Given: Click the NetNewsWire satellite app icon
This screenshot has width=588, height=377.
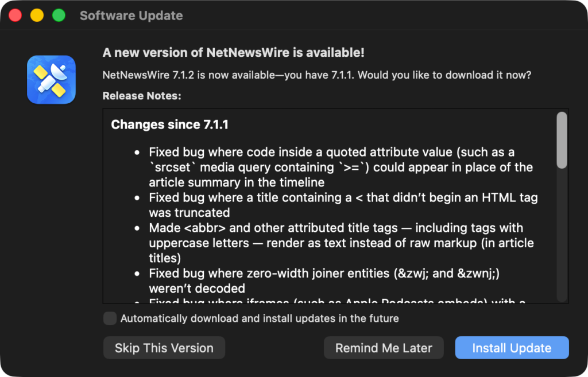Looking at the screenshot, I should point(51,79).
